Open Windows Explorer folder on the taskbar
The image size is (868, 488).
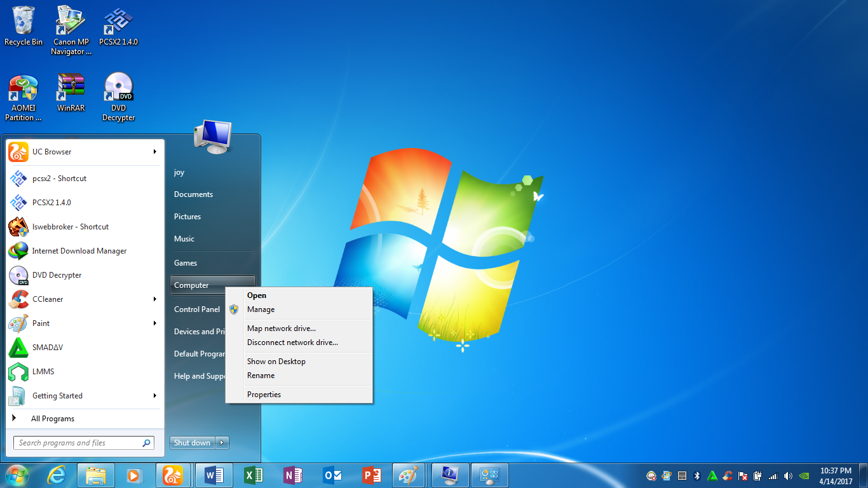[x=96, y=475]
